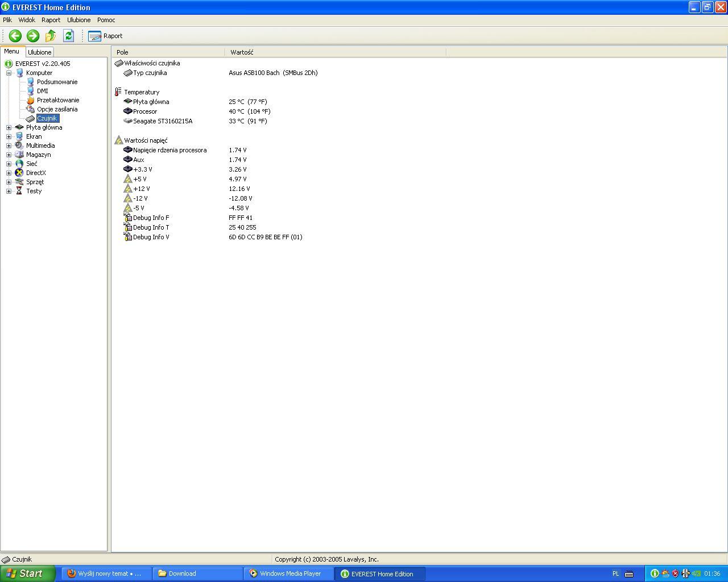The height and width of the screenshot is (582, 728).
Task: Click the Płyta główna motherboard icon
Action: point(19,127)
